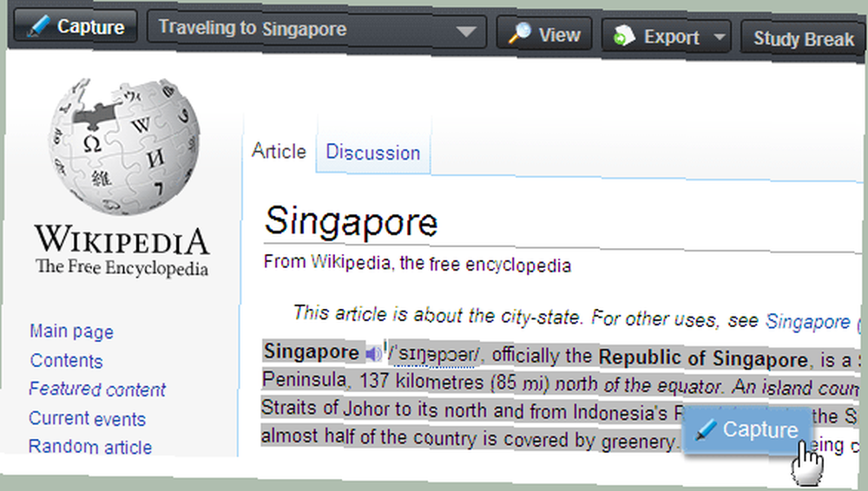
Task: Click the magnifier icon on View button
Action: [519, 33]
